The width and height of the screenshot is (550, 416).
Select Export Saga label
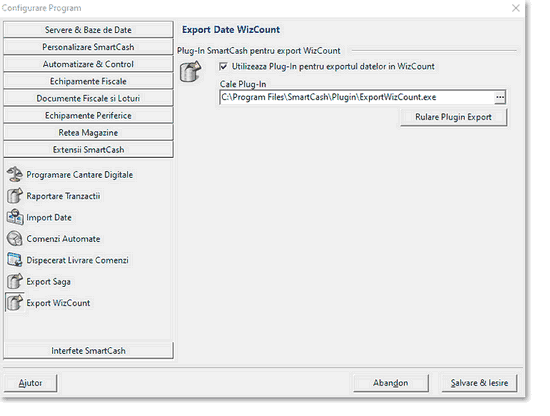coord(48,282)
